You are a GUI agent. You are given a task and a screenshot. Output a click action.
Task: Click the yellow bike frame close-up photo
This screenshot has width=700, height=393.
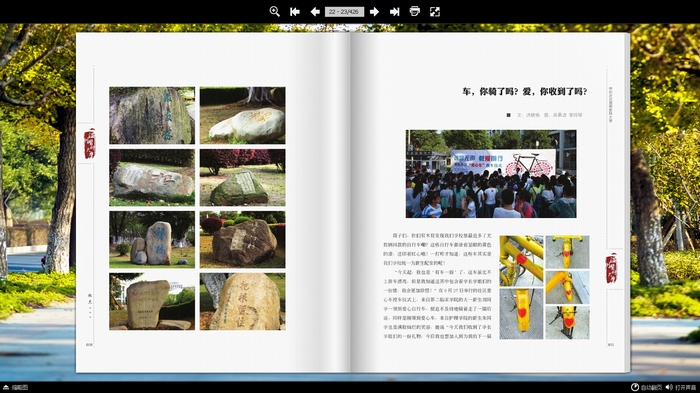521,261
